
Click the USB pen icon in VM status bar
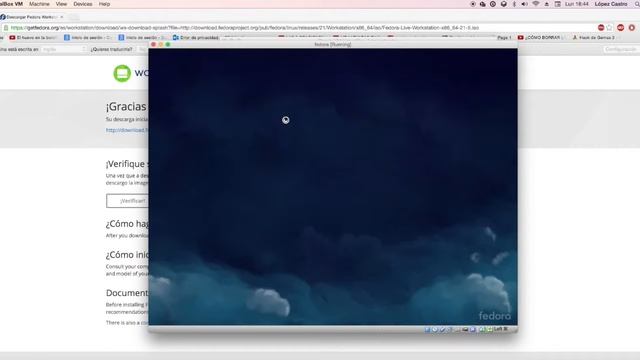(x=442, y=329)
